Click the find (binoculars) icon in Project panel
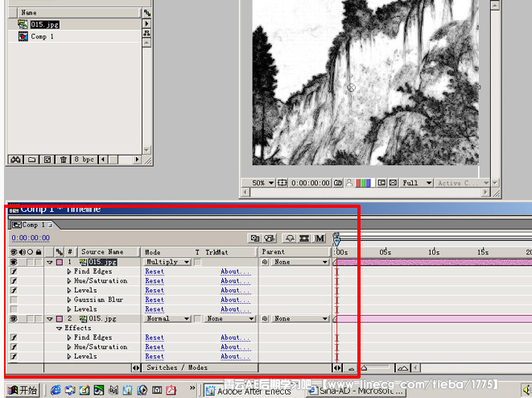The image size is (532, 398). tap(15, 160)
